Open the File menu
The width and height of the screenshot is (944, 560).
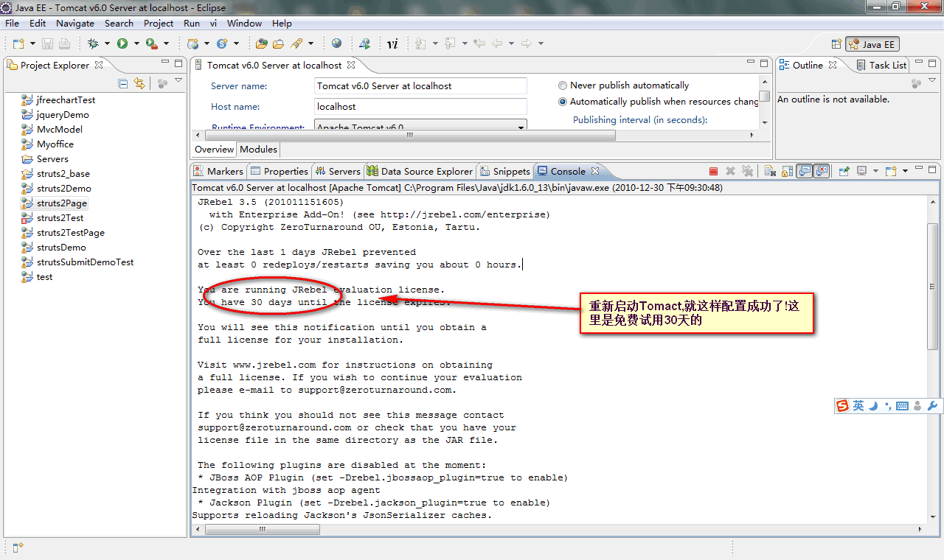click(x=12, y=24)
